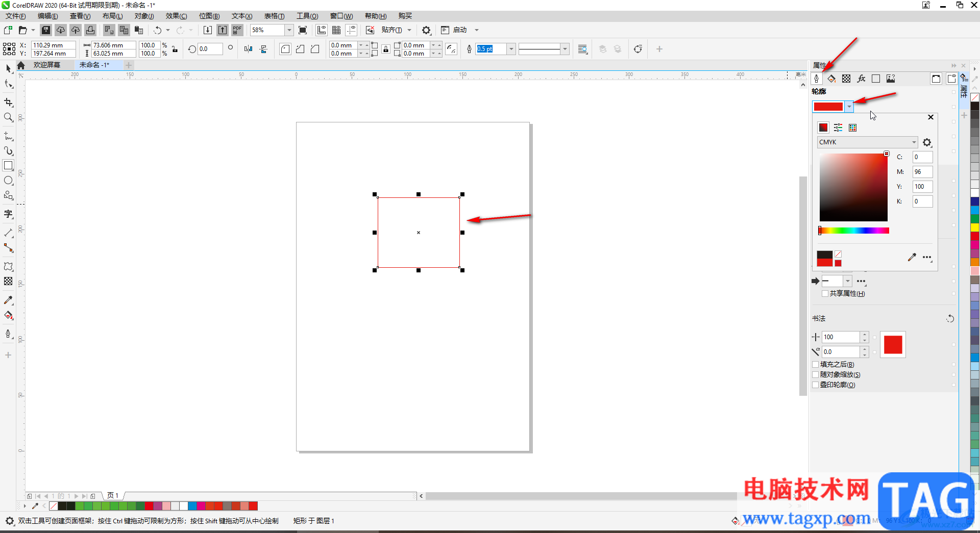Expand the outline width 0.5 pt dropdown
Viewport: 980px width, 533px height.
(x=511, y=49)
